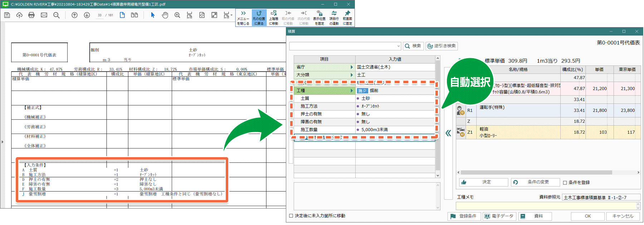Viewport: 644px width, 225px height.
Task: Click the 登録条件 flag button
Action: coord(464,216)
